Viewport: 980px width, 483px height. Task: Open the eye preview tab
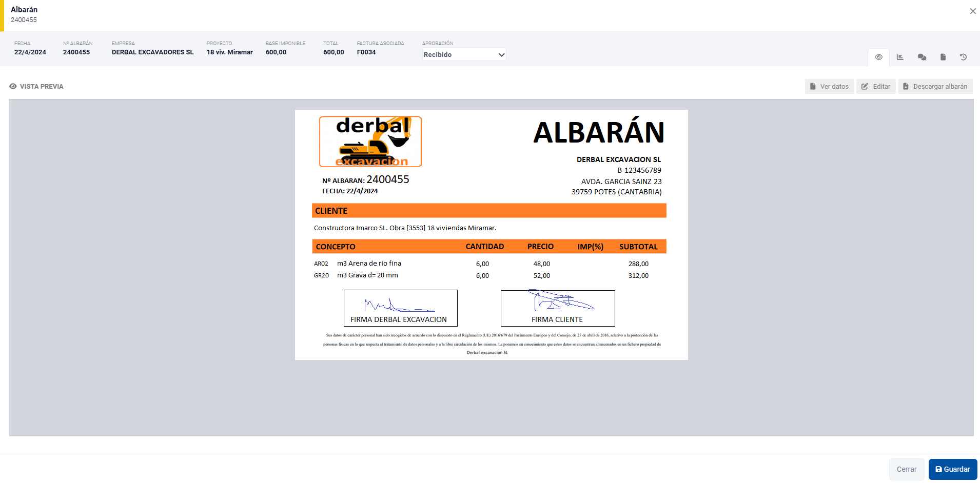click(878, 57)
